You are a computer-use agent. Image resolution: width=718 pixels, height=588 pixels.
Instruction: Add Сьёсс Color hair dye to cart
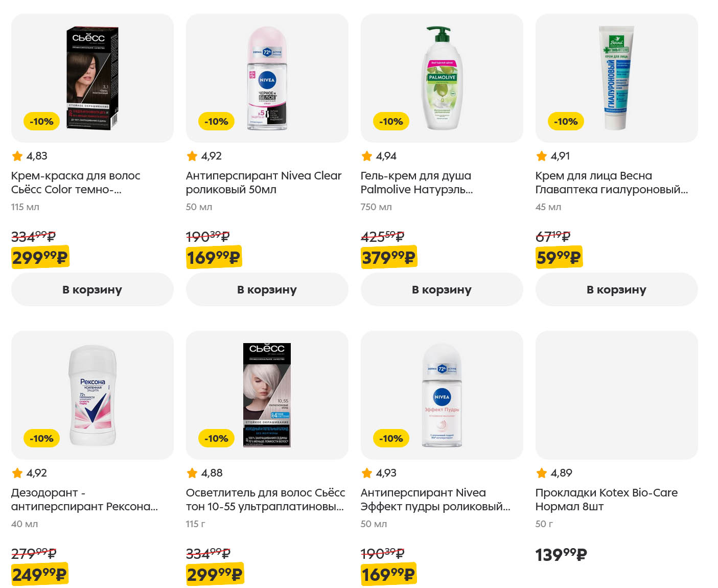(x=92, y=289)
